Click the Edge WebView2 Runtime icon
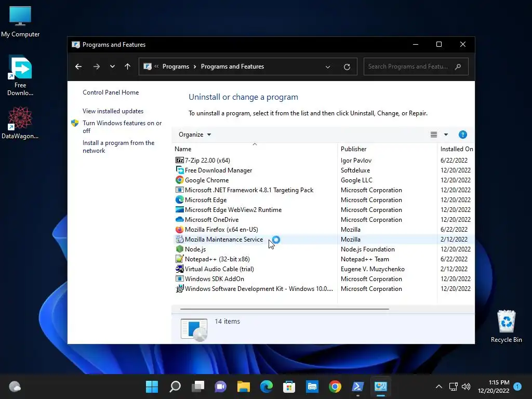This screenshot has height=399, width=532. click(x=179, y=210)
